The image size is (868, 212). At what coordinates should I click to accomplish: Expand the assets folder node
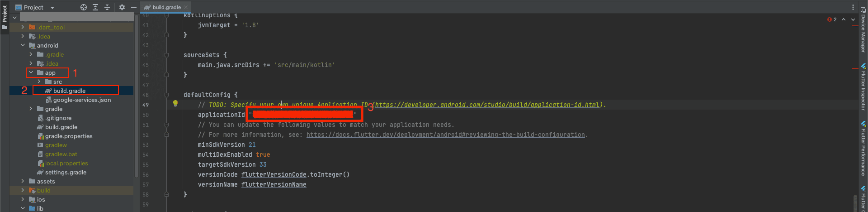click(x=23, y=181)
